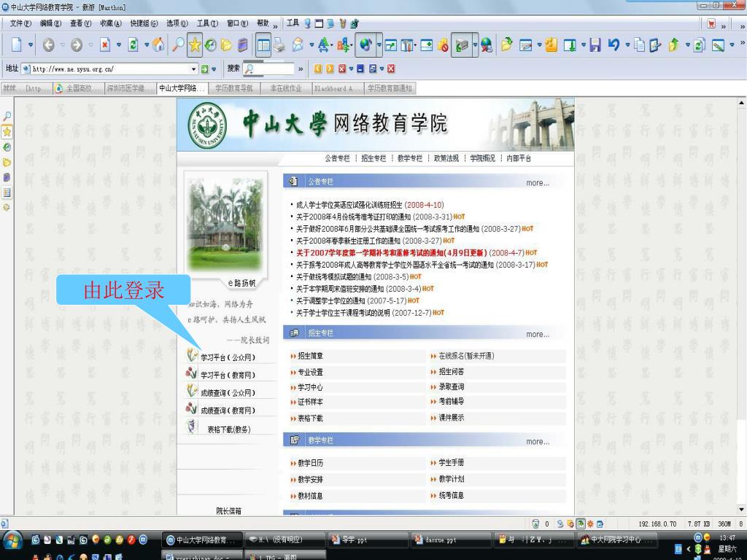Screen dimensions: 747x560
Task: Open the dropdown arrow beside New Page icon
Action: point(31,45)
